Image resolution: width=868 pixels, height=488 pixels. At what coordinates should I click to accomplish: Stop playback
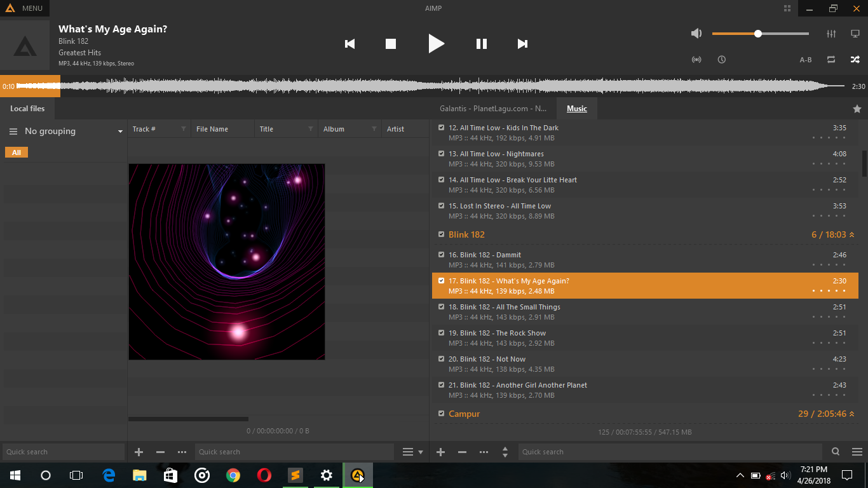[x=391, y=44]
